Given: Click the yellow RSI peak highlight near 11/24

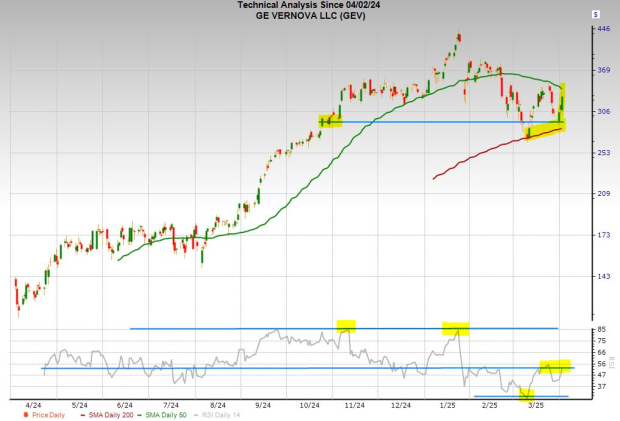Looking at the screenshot, I should [x=346, y=326].
